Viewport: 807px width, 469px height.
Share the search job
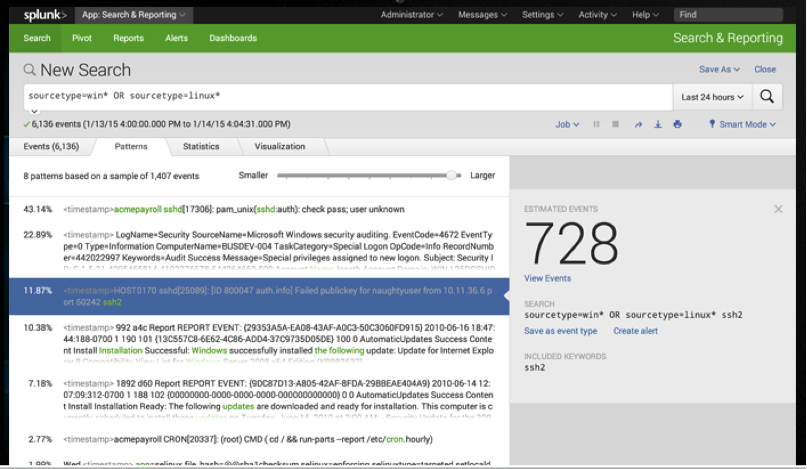point(638,125)
